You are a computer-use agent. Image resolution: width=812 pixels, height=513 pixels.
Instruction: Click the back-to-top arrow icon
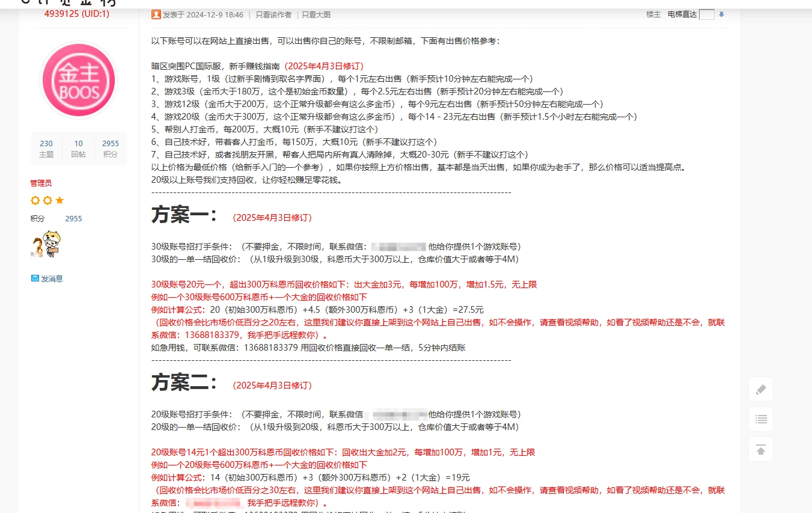click(x=761, y=449)
